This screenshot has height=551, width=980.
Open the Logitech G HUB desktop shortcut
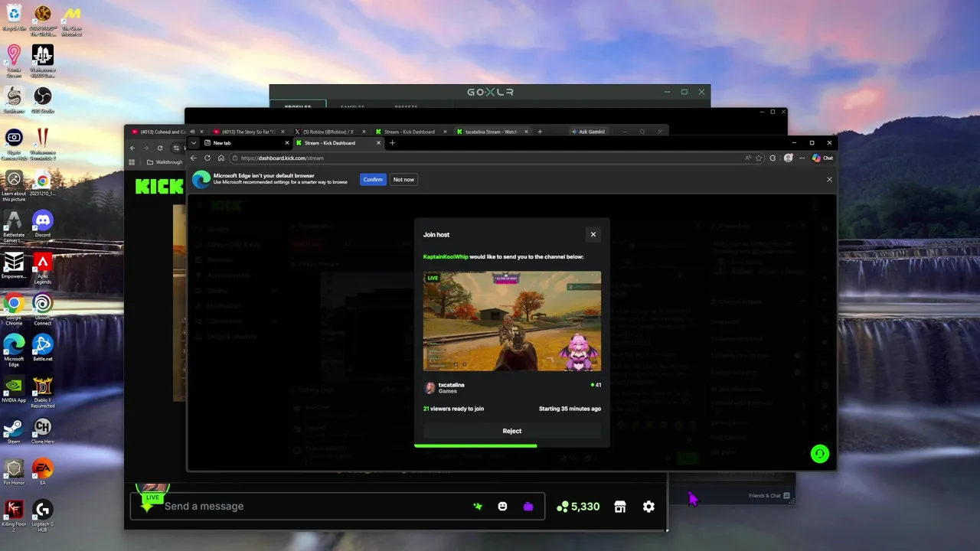point(42,517)
